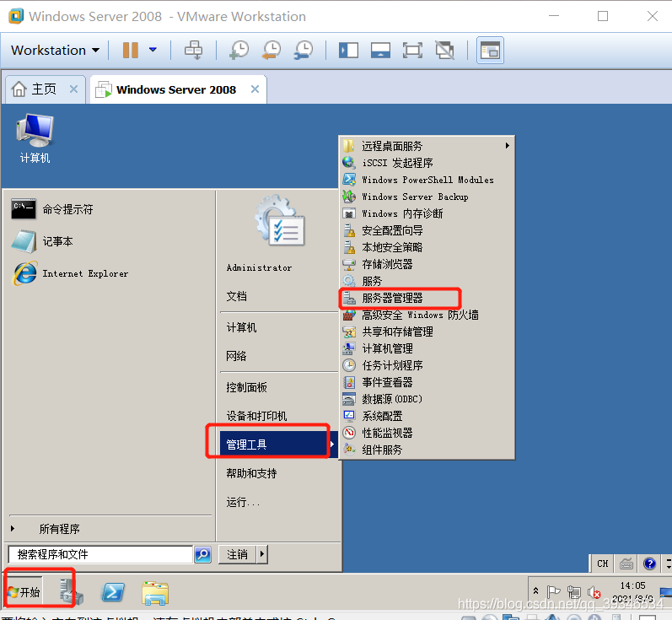Enter full screen mode icon

point(412,50)
